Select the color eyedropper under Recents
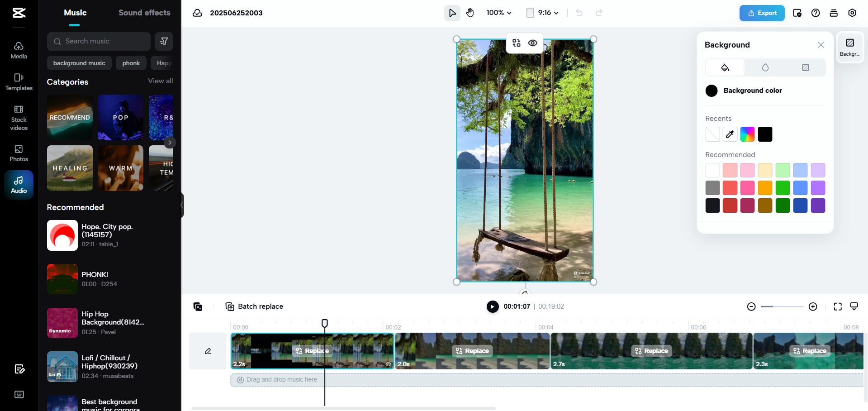The width and height of the screenshot is (868, 411). (x=729, y=134)
